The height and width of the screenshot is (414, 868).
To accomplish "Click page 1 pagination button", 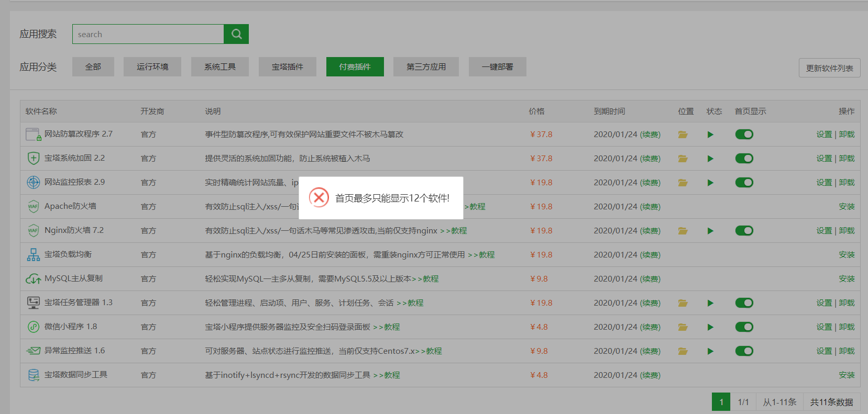I will (x=721, y=402).
